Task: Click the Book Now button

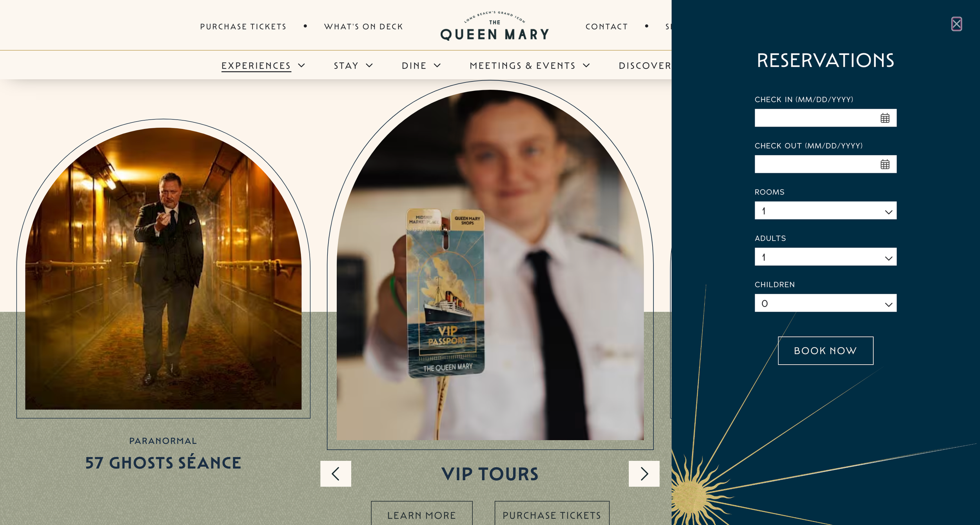Action: (826, 351)
